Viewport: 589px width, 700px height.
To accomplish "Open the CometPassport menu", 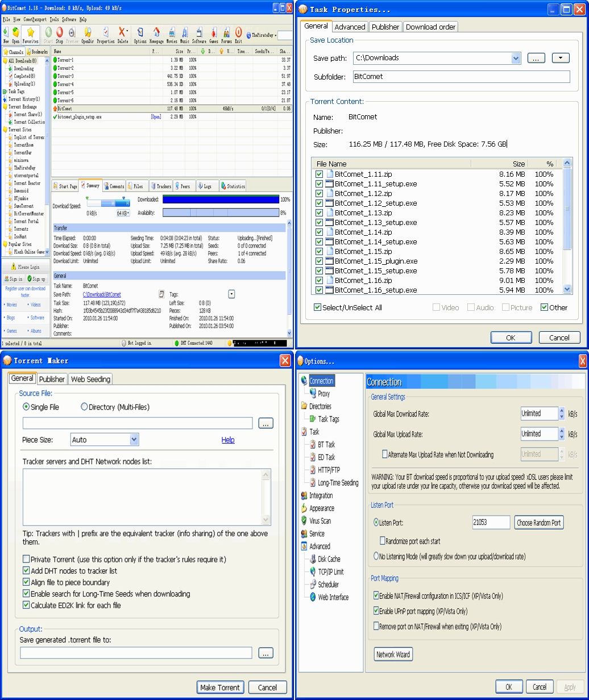I will point(35,19).
